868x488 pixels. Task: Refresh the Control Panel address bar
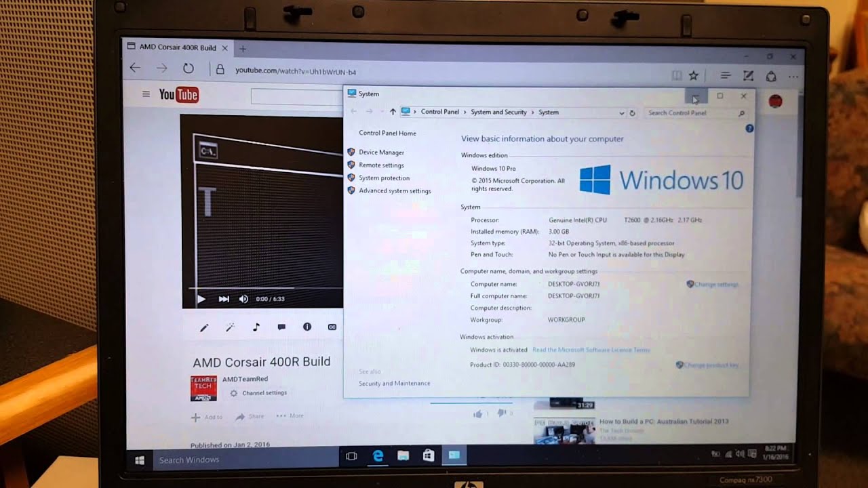click(632, 113)
